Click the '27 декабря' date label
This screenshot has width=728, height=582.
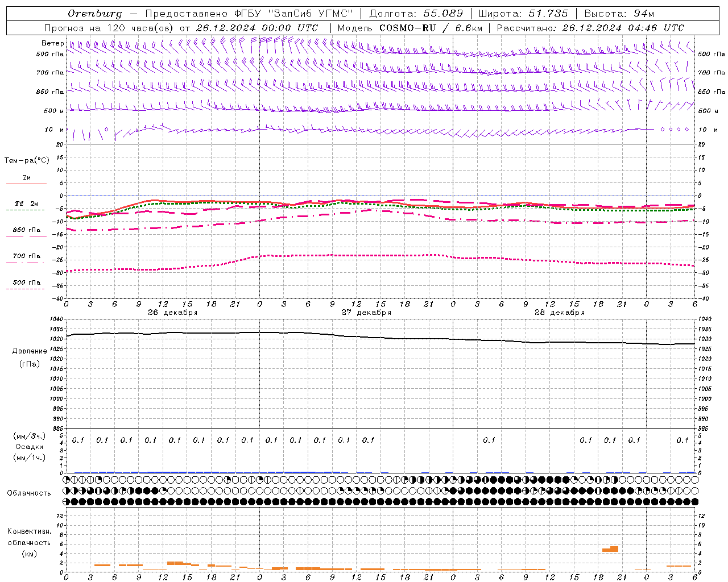pyautogui.click(x=366, y=313)
